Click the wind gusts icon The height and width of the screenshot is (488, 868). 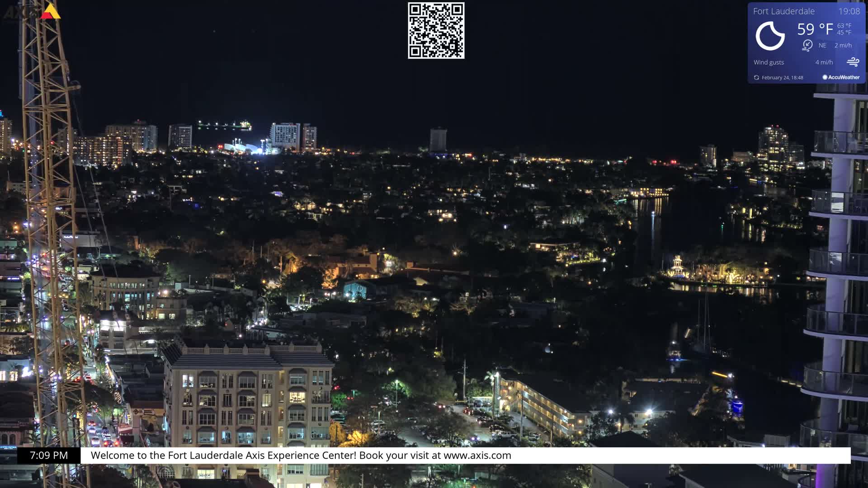(853, 62)
